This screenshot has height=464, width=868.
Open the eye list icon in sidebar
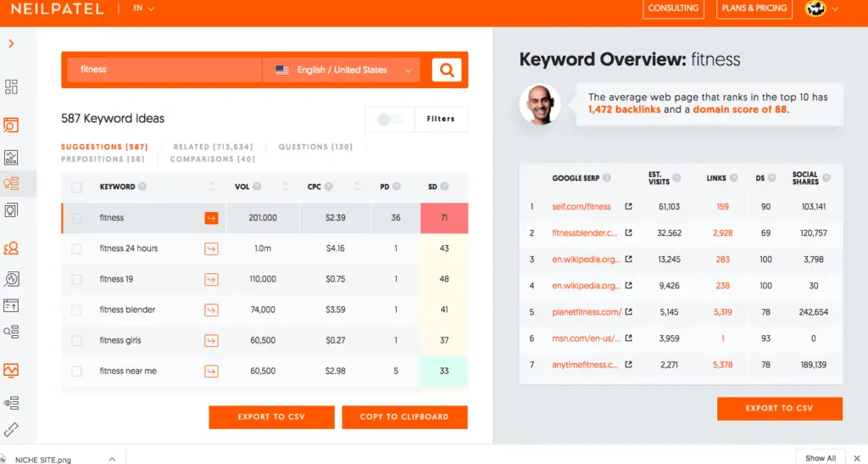pos(11,403)
